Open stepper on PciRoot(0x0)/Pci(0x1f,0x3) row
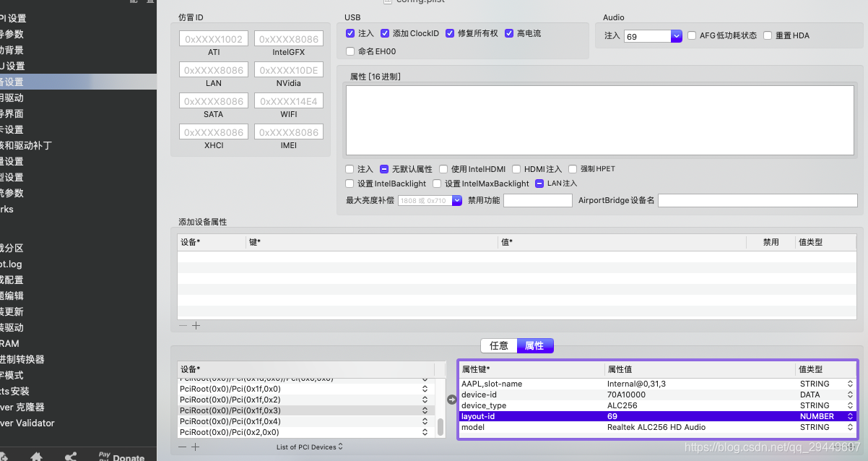Viewport: 868px width, 461px height. click(x=425, y=410)
